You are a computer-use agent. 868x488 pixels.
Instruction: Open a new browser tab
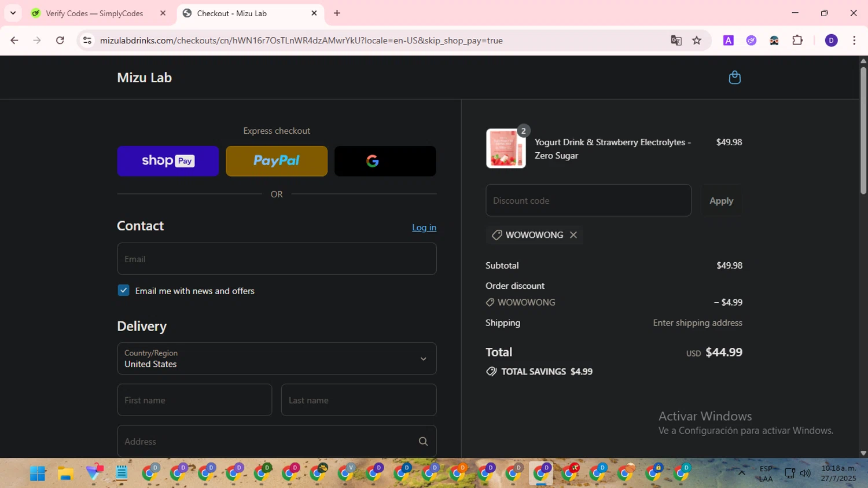coord(337,13)
